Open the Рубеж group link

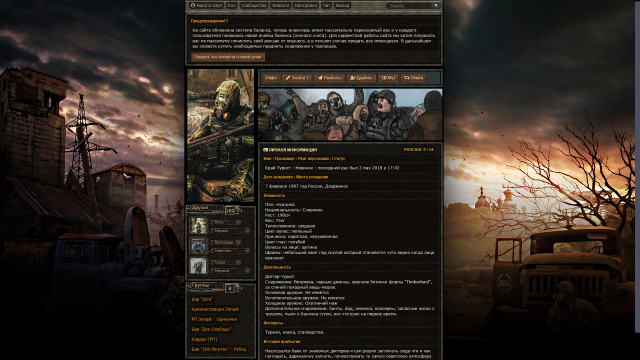tap(240, 349)
